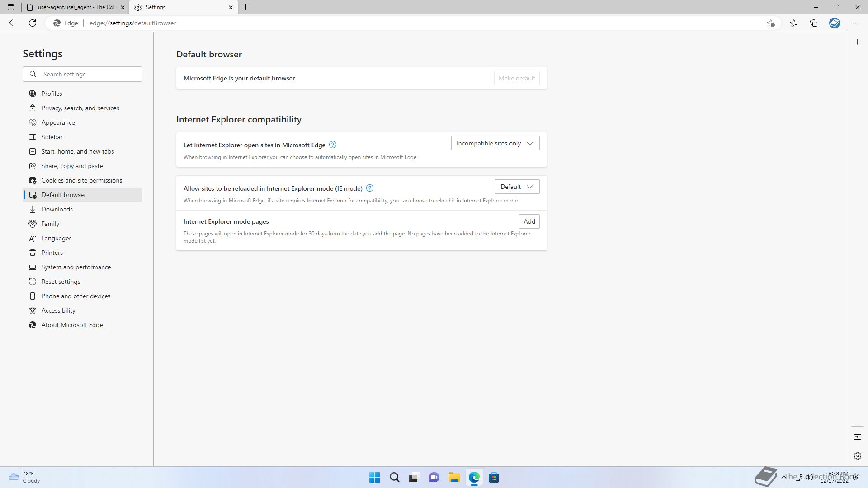Open Downloads settings
The width and height of the screenshot is (868, 488).
pyautogui.click(x=82, y=209)
